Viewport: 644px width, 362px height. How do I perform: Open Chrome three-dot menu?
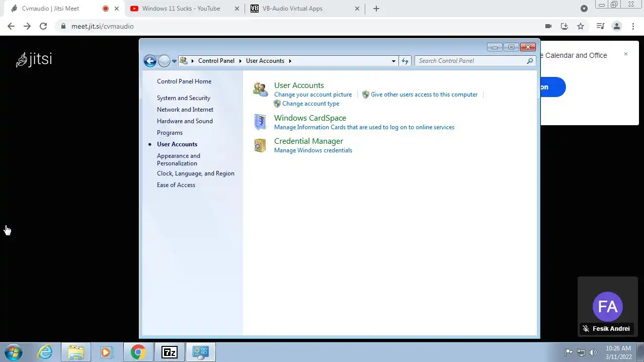point(632,26)
